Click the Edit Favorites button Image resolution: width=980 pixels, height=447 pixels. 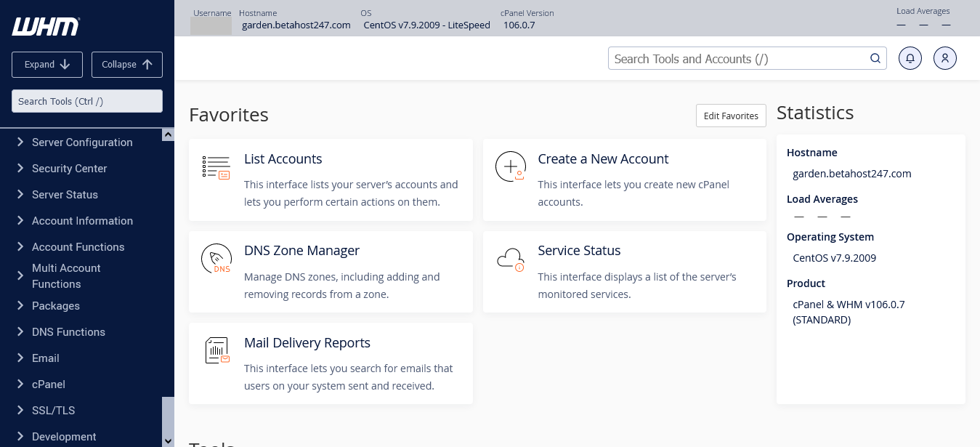click(731, 116)
